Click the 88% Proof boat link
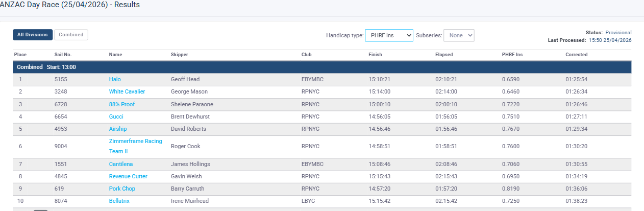Screen dimensions: 644x211 click(x=122, y=104)
